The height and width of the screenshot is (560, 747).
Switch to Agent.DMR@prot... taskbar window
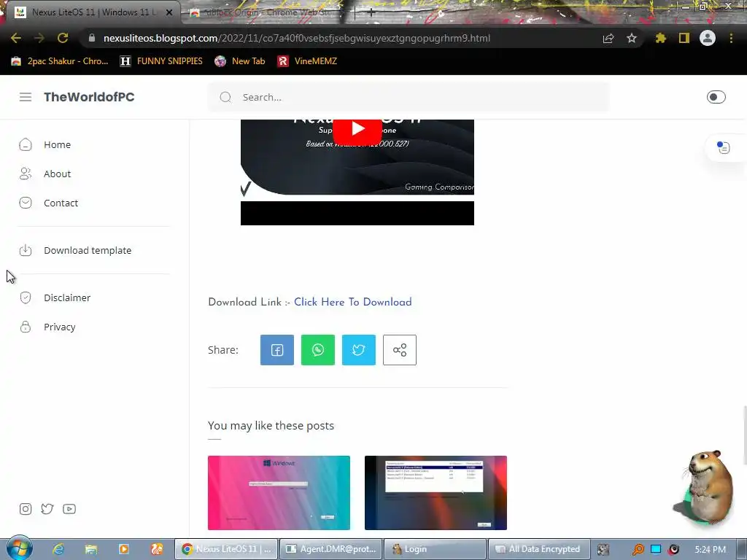point(330,549)
